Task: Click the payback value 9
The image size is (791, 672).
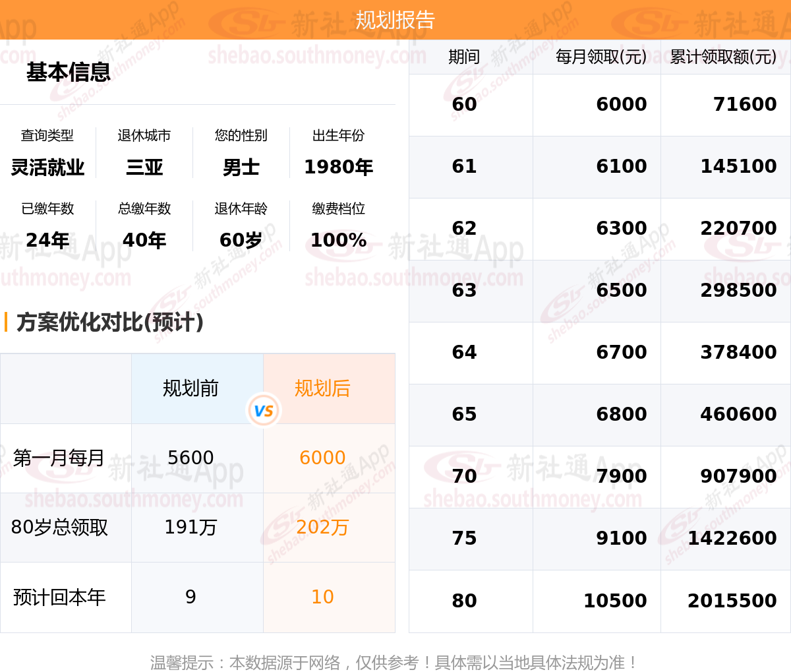Action: pyautogui.click(x=190, y=597)
